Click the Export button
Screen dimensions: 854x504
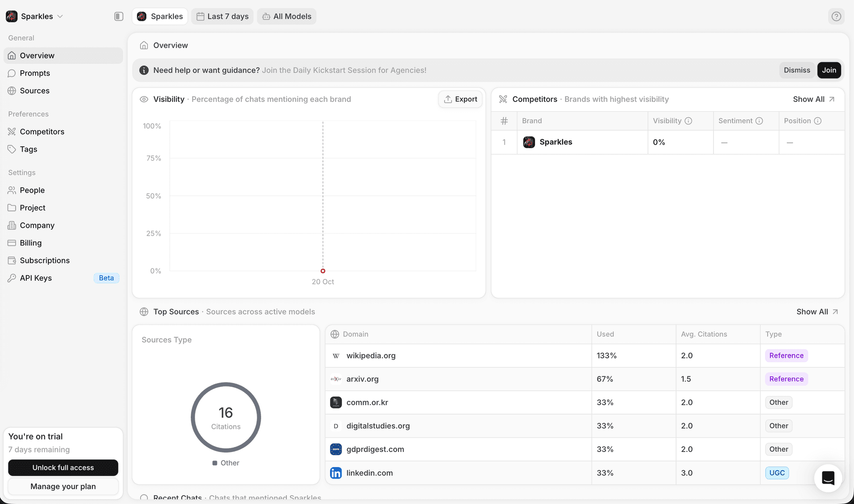click(460, 99)
